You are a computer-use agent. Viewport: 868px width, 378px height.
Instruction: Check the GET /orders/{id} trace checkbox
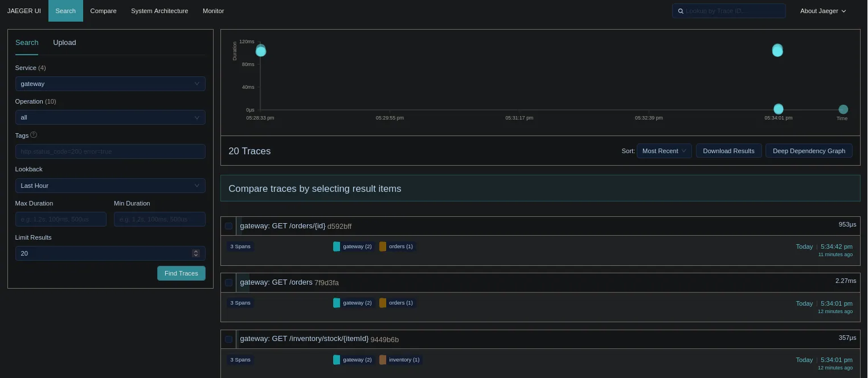pyautogui.click(x=228, y=226)
